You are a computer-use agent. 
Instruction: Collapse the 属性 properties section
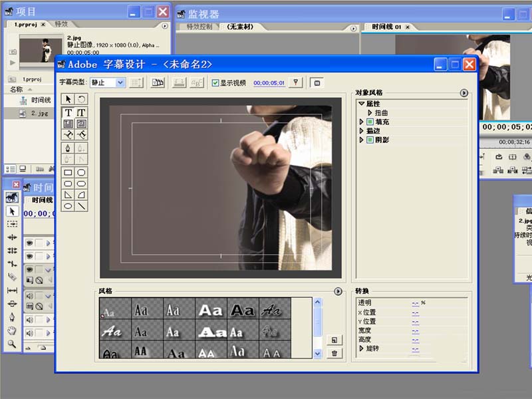(361, 104)
